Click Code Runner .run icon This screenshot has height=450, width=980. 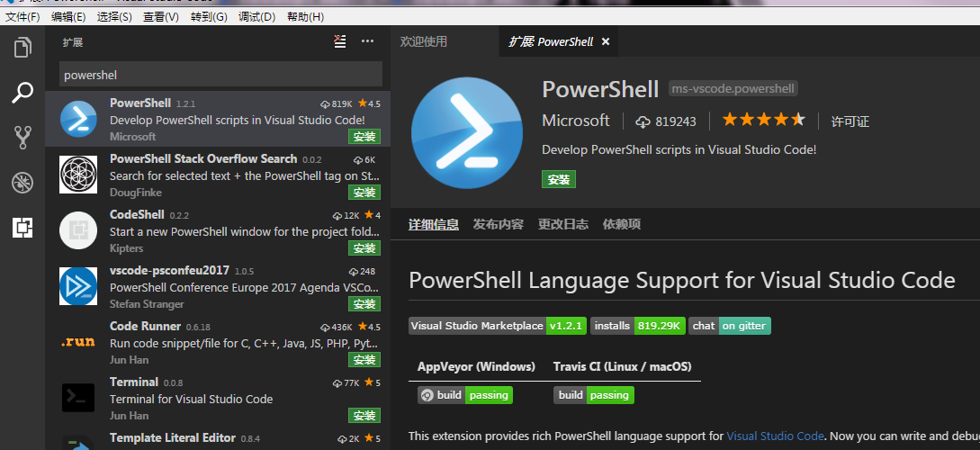click(x=78, y=342)
